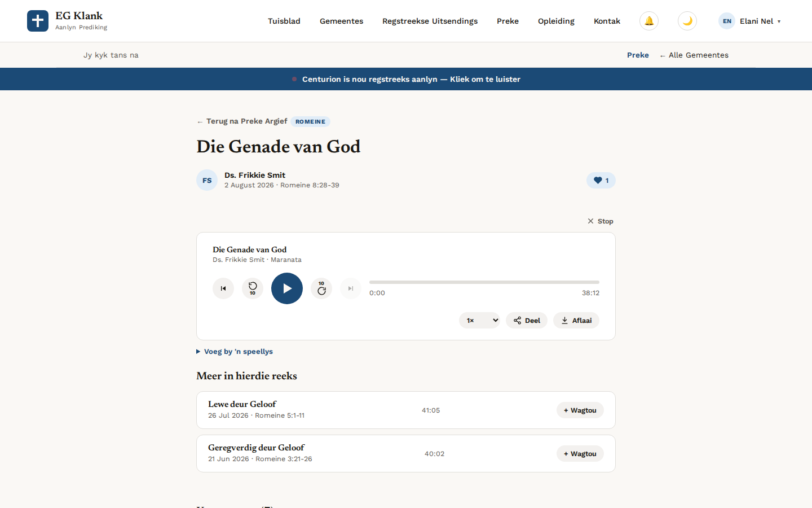Toggle dark mode with the moon icon
Image resolution: width=812 pixels, height=508 pixels.
[687, 21]
